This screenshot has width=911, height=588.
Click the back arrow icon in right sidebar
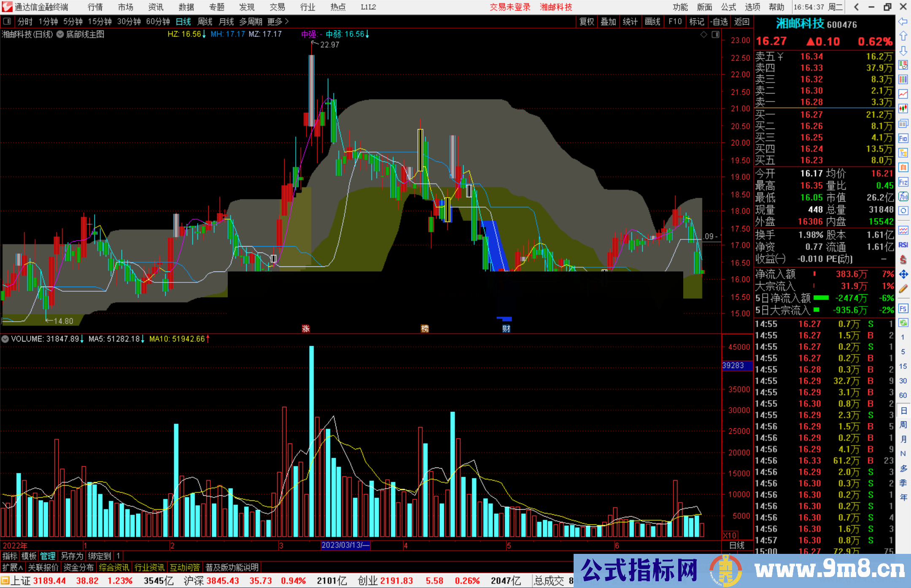click(903, 21)
